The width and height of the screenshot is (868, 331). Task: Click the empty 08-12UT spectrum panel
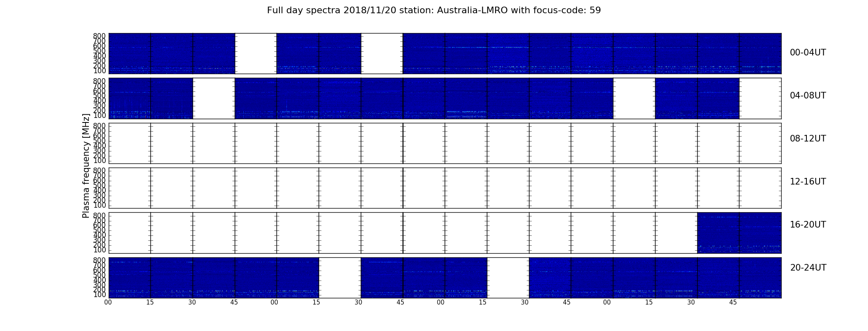pos(445,143)
